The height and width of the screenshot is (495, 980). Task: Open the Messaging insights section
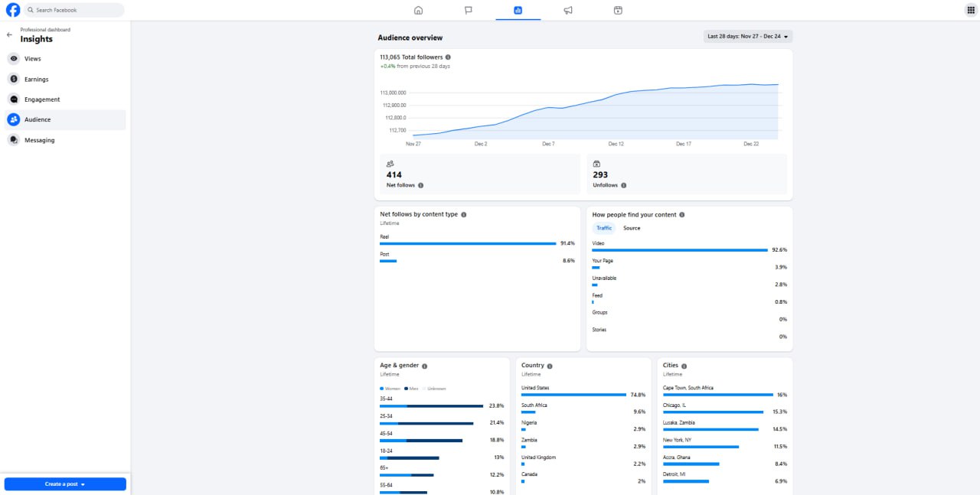pos(39,140)
